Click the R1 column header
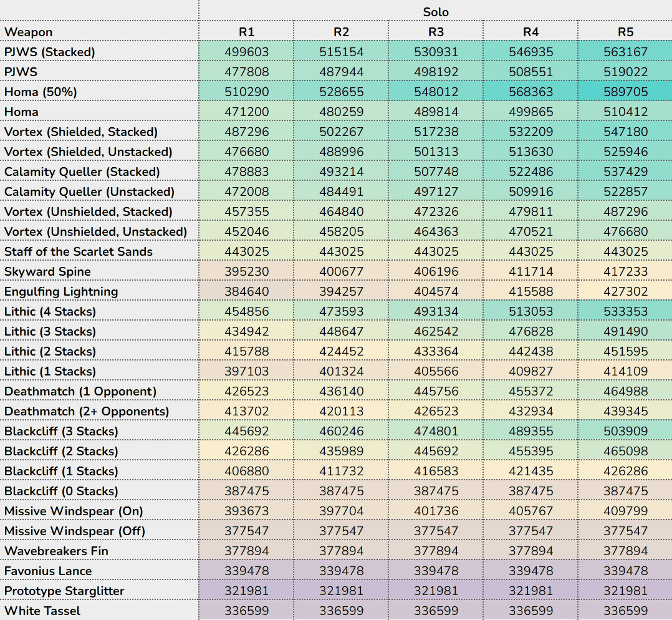The height and width of the screenshot is (620, 672). pos(246,32)
